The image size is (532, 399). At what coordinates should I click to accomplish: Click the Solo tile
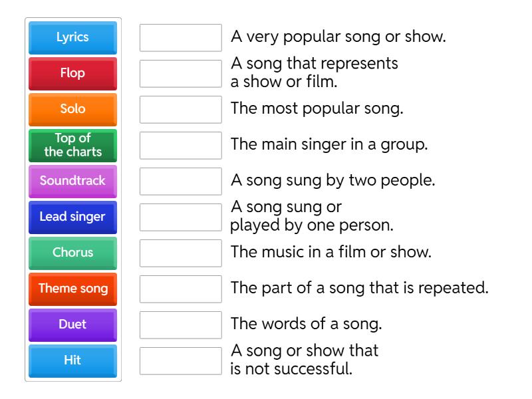coord(72,109)
